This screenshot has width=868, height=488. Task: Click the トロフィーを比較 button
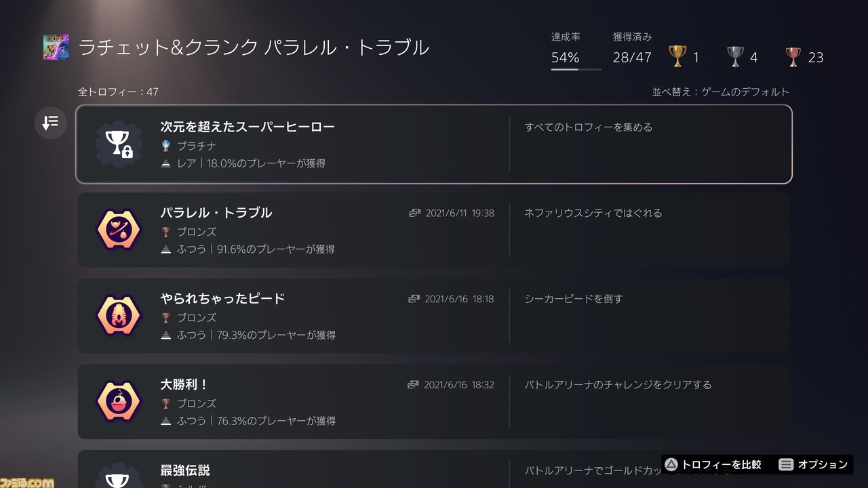point(712,464)
